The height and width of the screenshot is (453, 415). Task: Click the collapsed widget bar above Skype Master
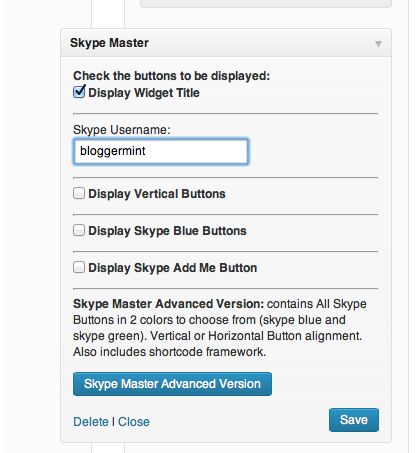point(266,3)
